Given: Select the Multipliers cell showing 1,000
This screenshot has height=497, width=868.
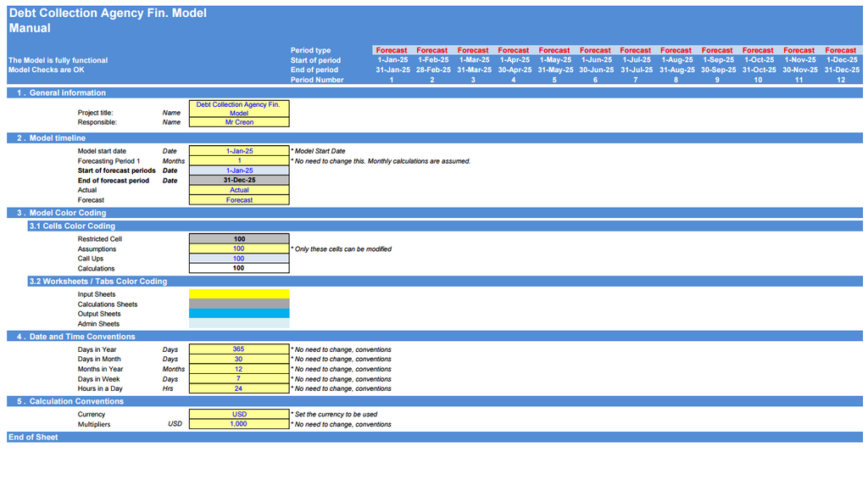Looking at the screenshot, I should [239, 424].
